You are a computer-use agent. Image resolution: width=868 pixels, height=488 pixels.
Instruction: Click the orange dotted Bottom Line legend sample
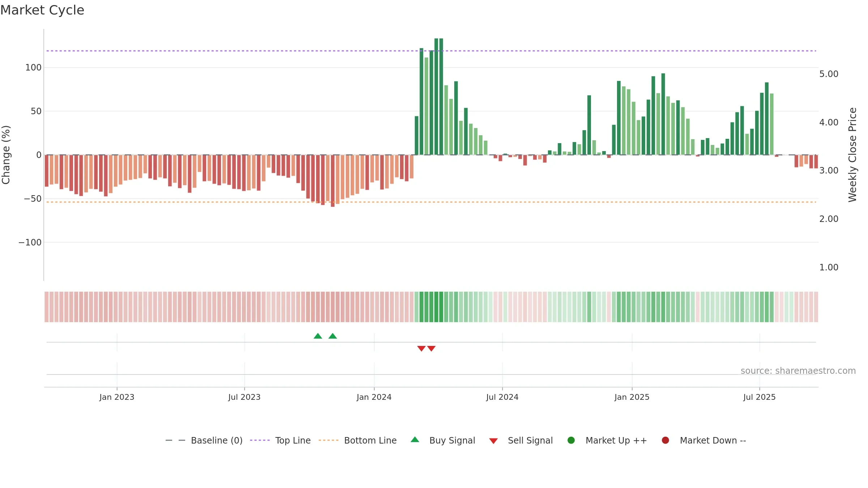coord(328,440)
